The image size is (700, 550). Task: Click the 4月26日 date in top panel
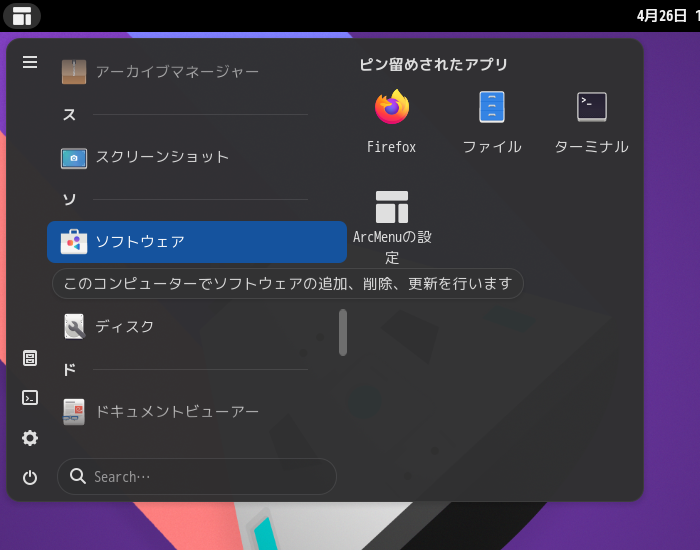661,16
